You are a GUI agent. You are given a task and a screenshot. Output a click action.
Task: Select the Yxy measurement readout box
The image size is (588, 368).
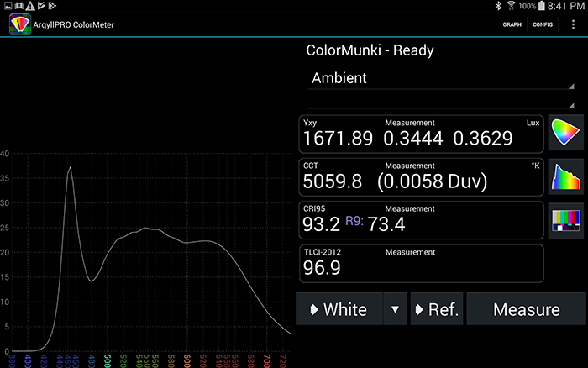[422, 134]
